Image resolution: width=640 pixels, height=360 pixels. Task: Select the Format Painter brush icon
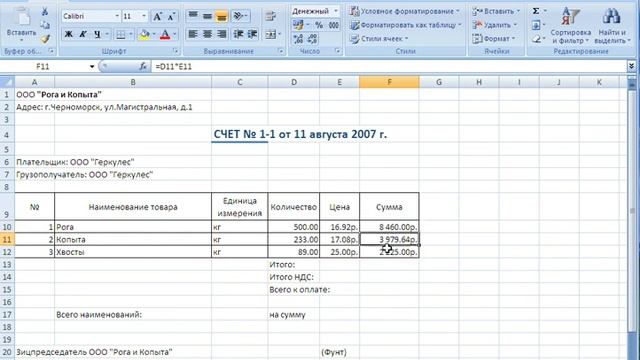click(x=45, y=39)
